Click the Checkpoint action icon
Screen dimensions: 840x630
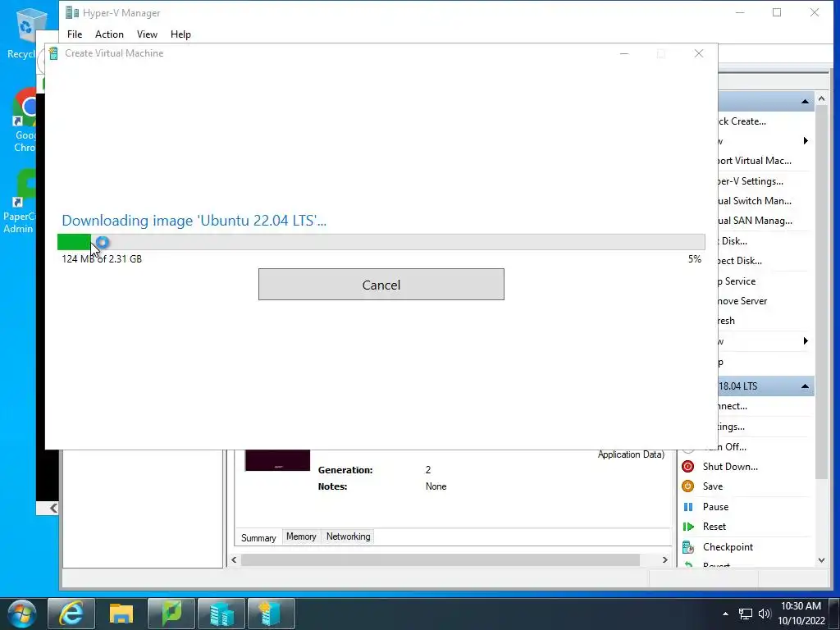[688, 547]
